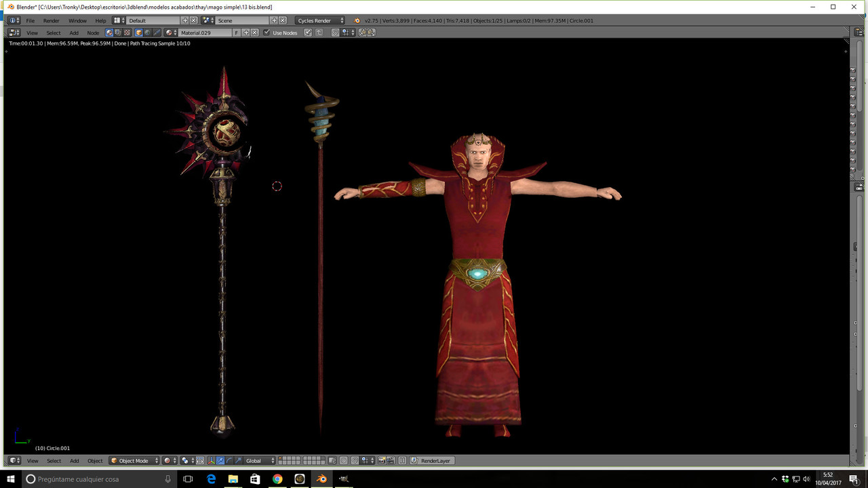Toggle the Use Nodes checkbox
The height and width of the screenshot is (488, 868).
click(267, 33)
